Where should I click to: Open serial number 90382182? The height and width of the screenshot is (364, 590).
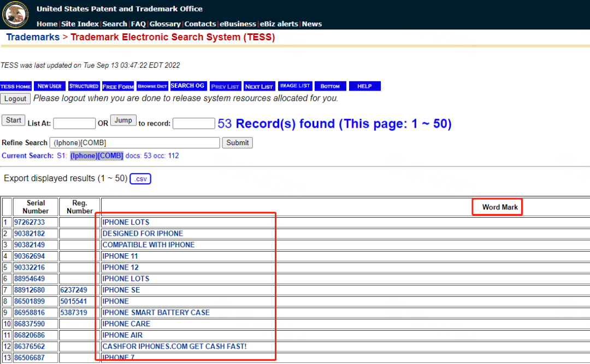click(x=29, y=234)
